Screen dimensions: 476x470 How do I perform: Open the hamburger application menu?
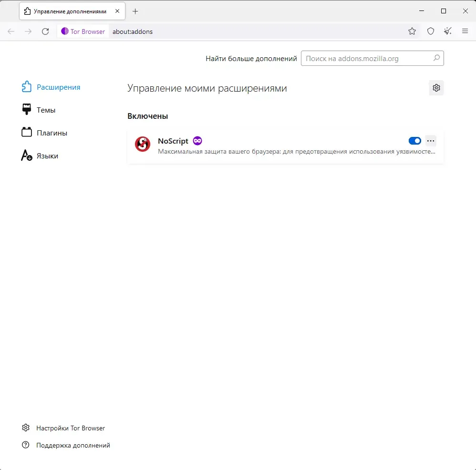point(465,31)
